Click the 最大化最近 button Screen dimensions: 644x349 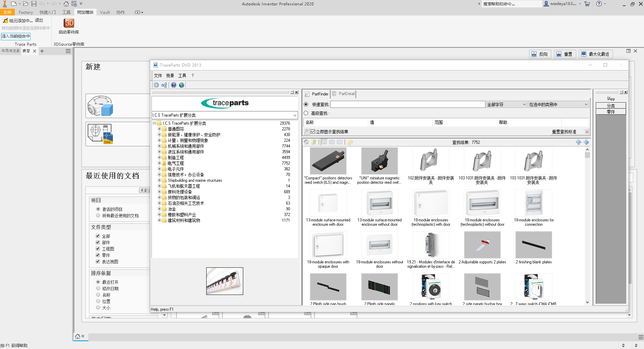tap(595, 54)
